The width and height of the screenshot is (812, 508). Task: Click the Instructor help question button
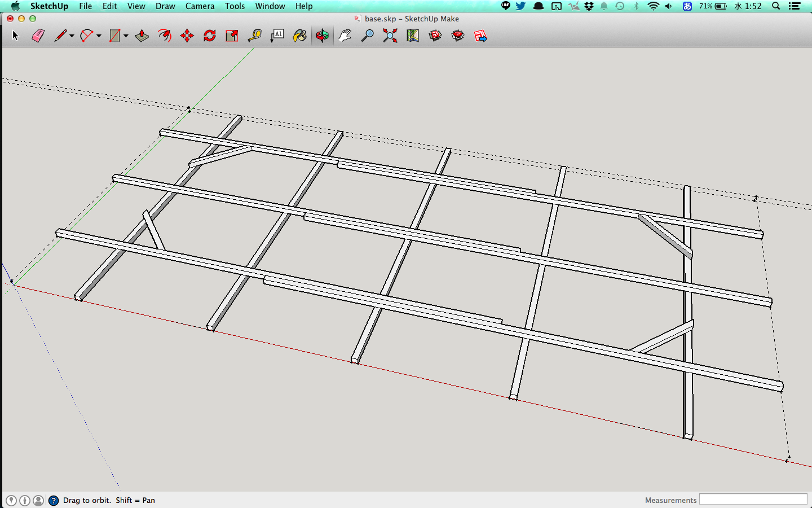point(54,500)
